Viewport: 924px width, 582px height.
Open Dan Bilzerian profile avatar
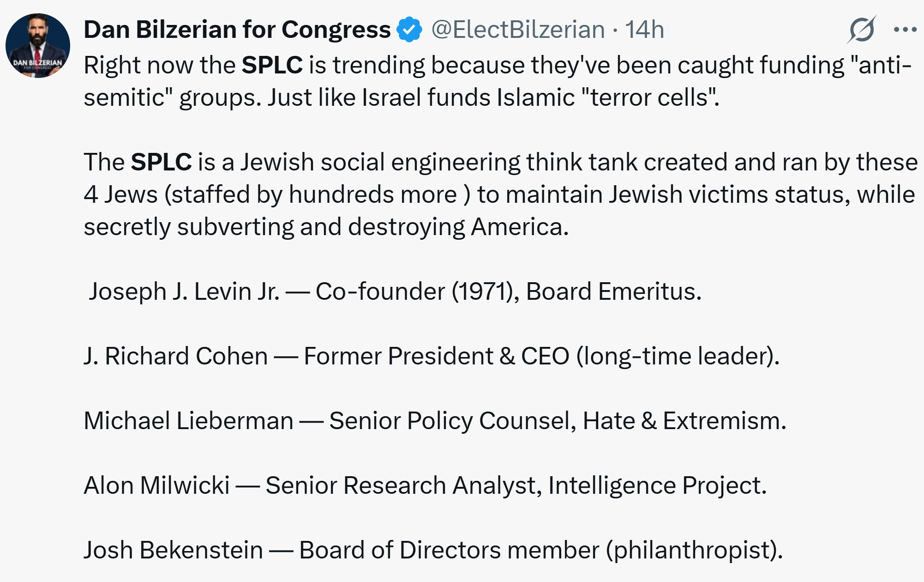tap(38, 46)
